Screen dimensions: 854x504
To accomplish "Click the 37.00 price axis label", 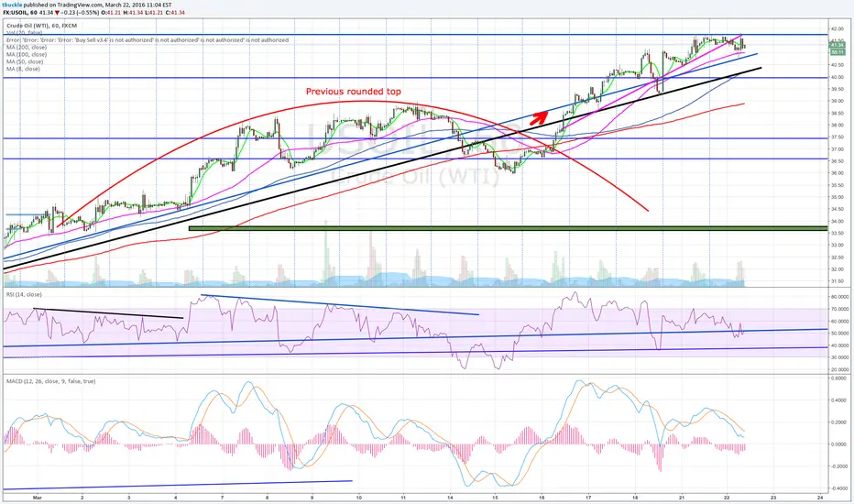I will pos(838,148).
